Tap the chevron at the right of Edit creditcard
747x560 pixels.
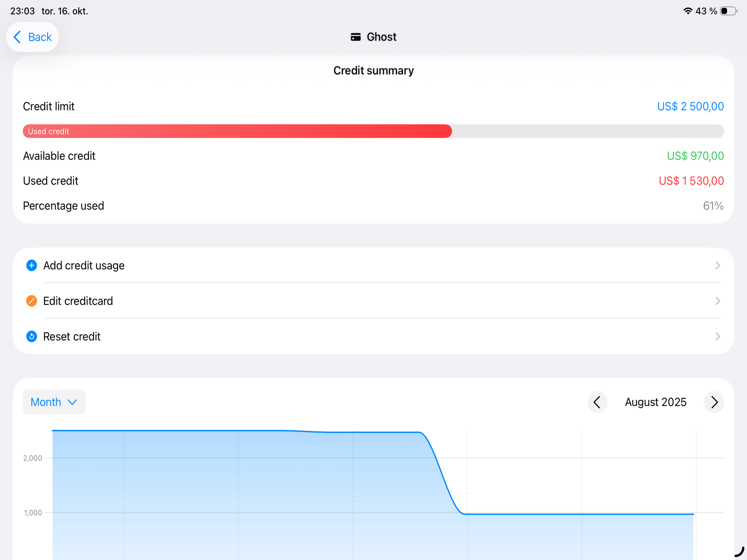click(718, 301)
